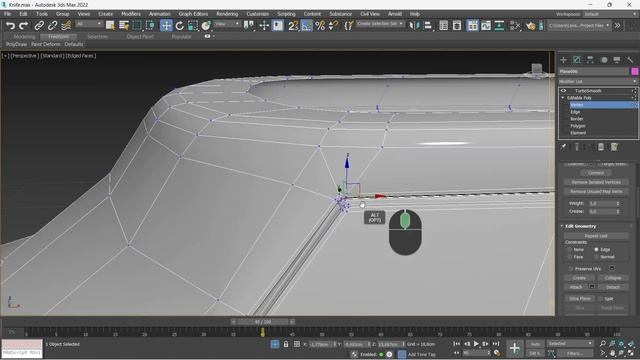Click the Attach button
The width and height of the screenshot is (640, 360).
coord(576,287)
